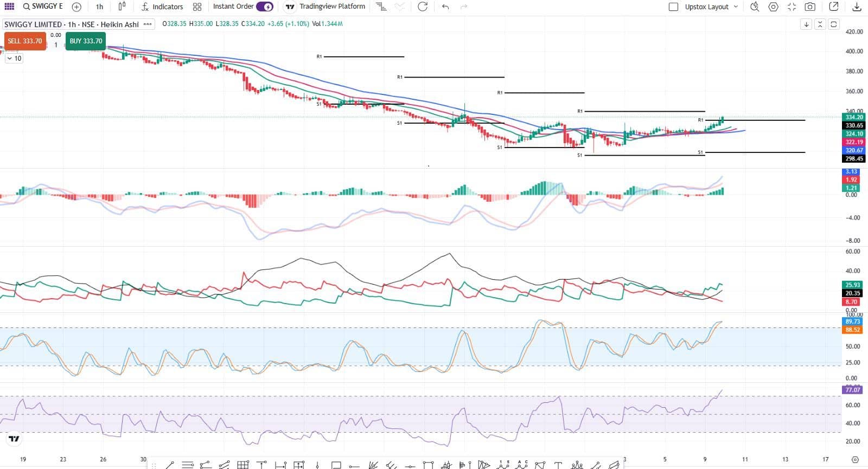Screen dimensions: 868x469
Task: Click the BUY 333.70 button
Action: point(86,41)
